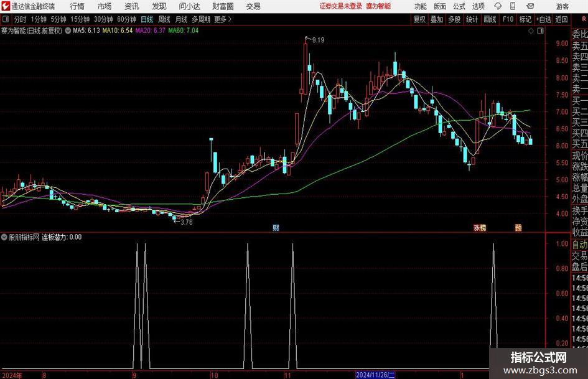Open the 功能 menu
The image size is (588, 379).
(421, 6)
